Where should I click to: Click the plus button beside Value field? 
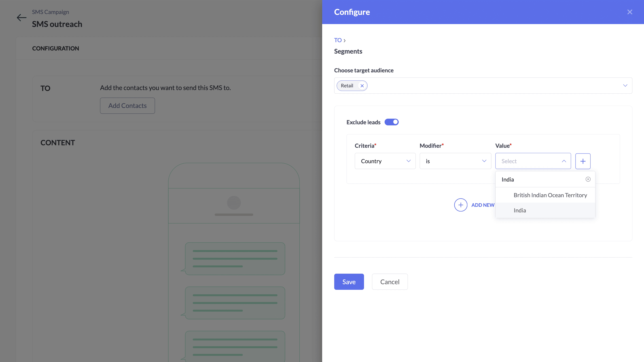click(583, 161)
